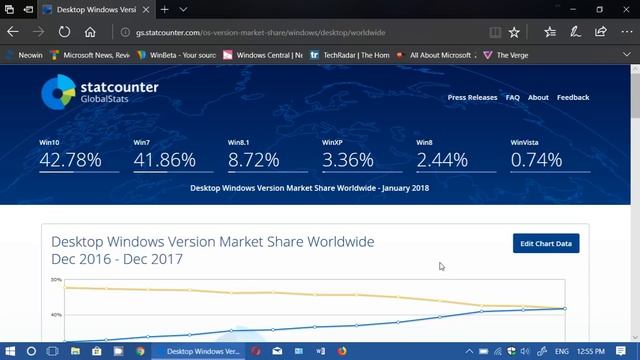This screenshot has width=640, height=360.
Task: Click the last data point on chart
Action: pos(565,309)
